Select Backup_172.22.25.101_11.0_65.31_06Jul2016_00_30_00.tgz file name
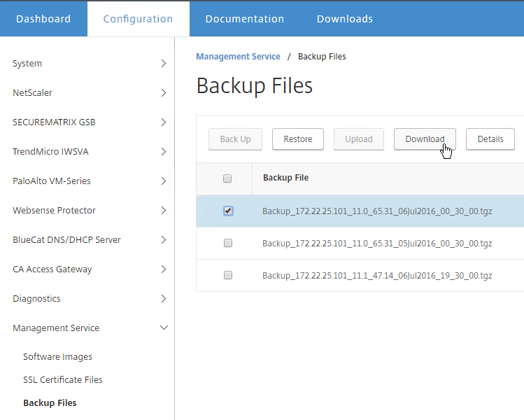This screenshot has height=420, width=524. 377,211
